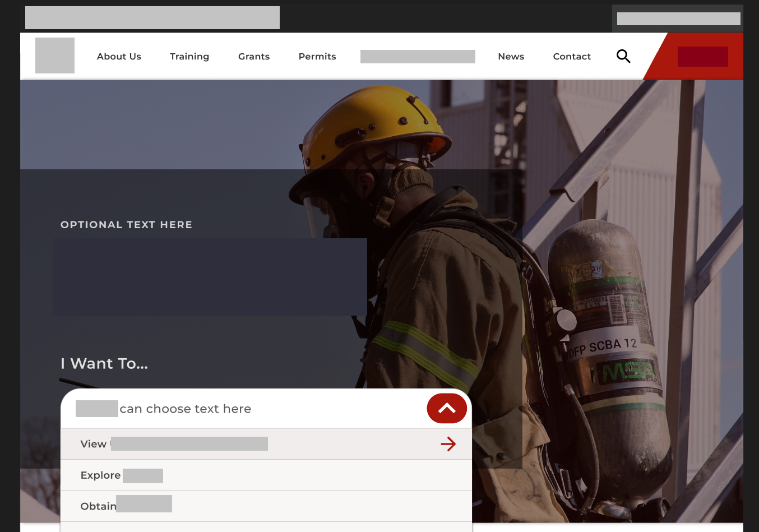Go to the Grants page

coord(254,57)
